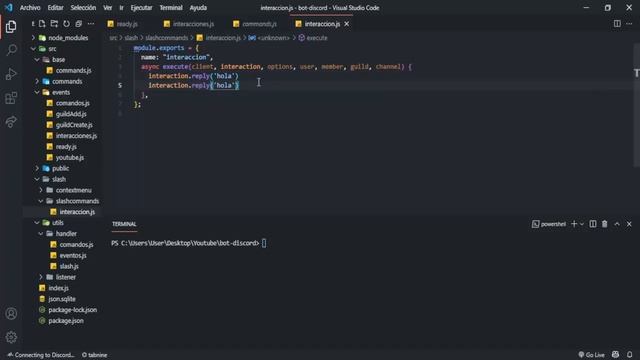640x360 pixels.
Task: Open notifications bell in status bar
Action: (x=630, y=355)
